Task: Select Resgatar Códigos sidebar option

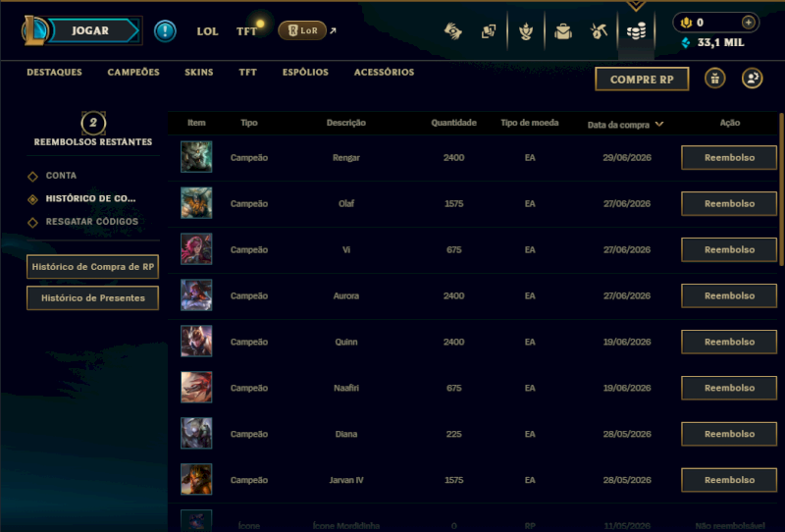Action: coord(91,222)
